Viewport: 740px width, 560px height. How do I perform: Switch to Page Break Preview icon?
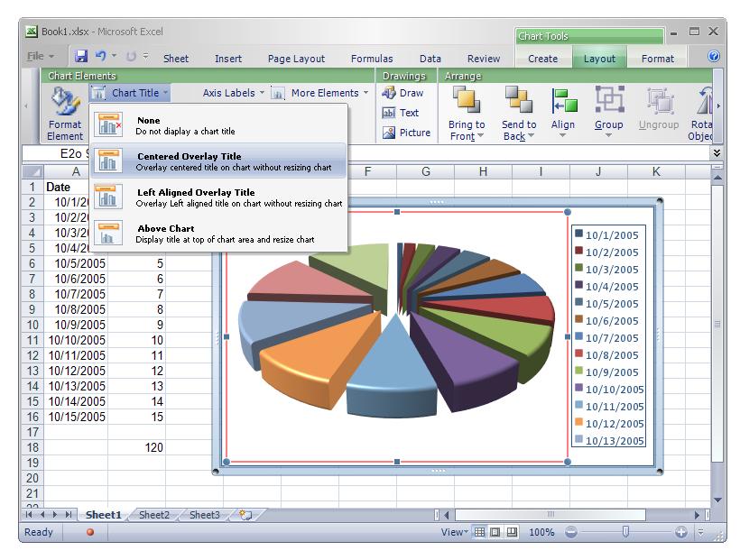(x=512, y=532)
